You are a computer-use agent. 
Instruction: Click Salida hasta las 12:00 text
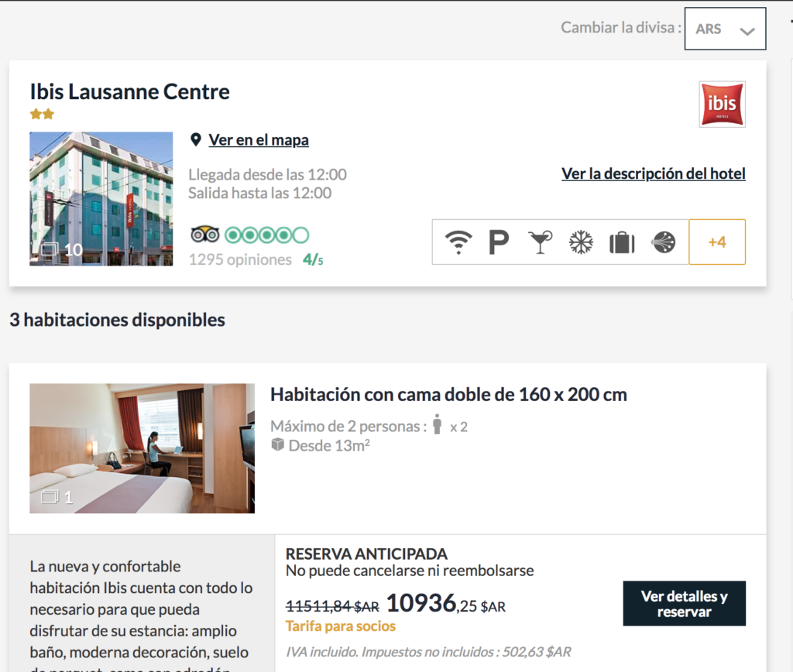click(260, 193)
